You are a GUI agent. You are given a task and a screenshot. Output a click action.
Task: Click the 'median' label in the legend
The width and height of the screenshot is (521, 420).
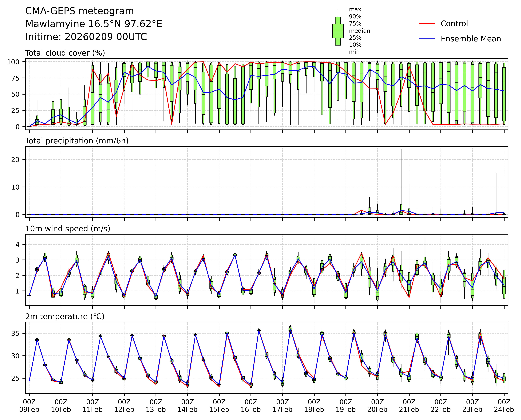pos(359,31)
